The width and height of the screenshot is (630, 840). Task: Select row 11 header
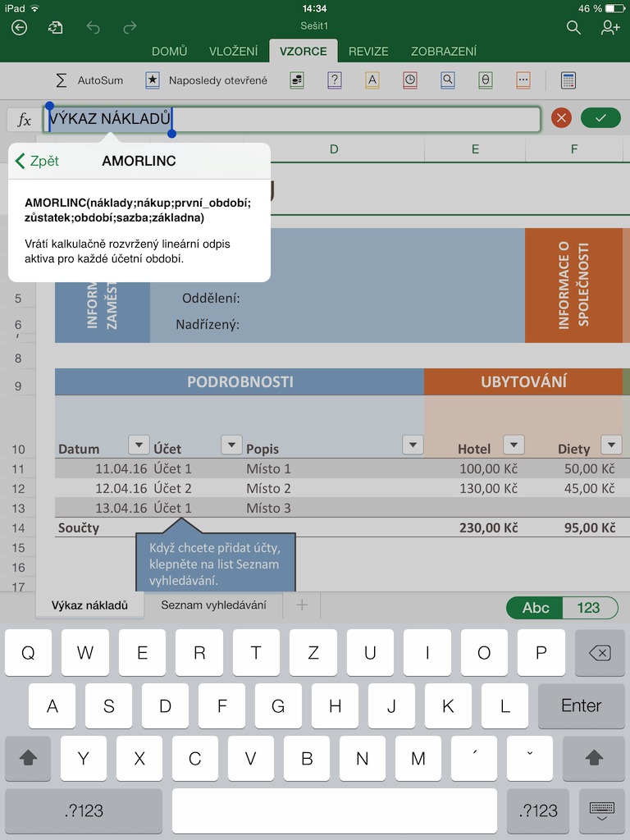(18, 469)
